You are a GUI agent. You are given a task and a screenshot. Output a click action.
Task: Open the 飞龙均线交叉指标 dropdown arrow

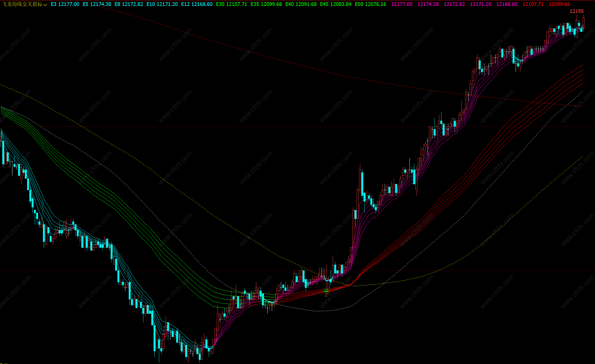[45, 5]
